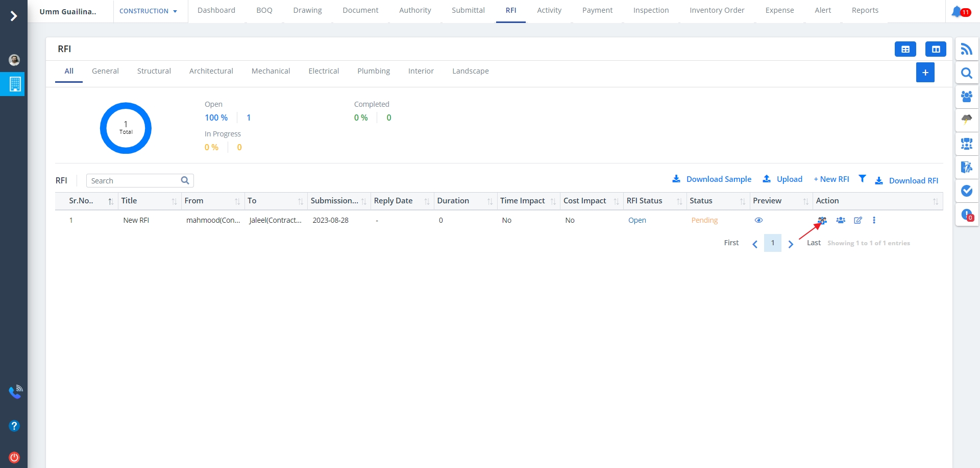
Task: Click the help question mark icon
Action: 14,426
